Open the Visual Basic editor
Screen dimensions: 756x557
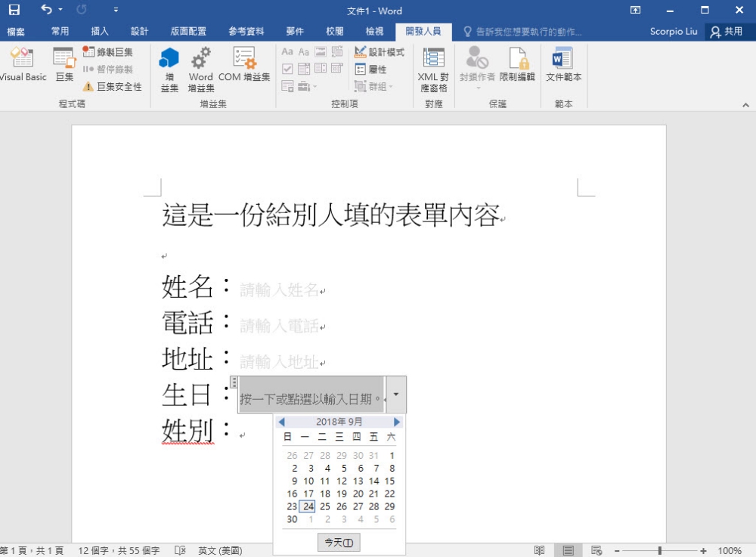pos(23,67)
